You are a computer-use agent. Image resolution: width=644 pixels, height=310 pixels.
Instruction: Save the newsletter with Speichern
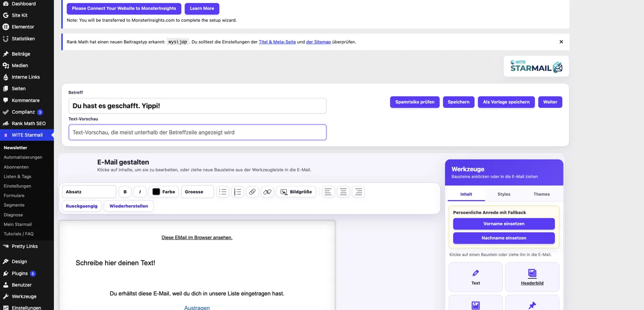point(458,102)
